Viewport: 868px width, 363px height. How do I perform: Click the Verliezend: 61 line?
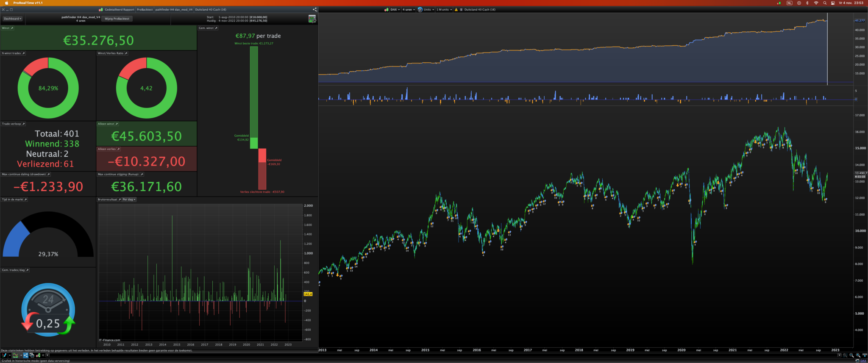(45, 164)
